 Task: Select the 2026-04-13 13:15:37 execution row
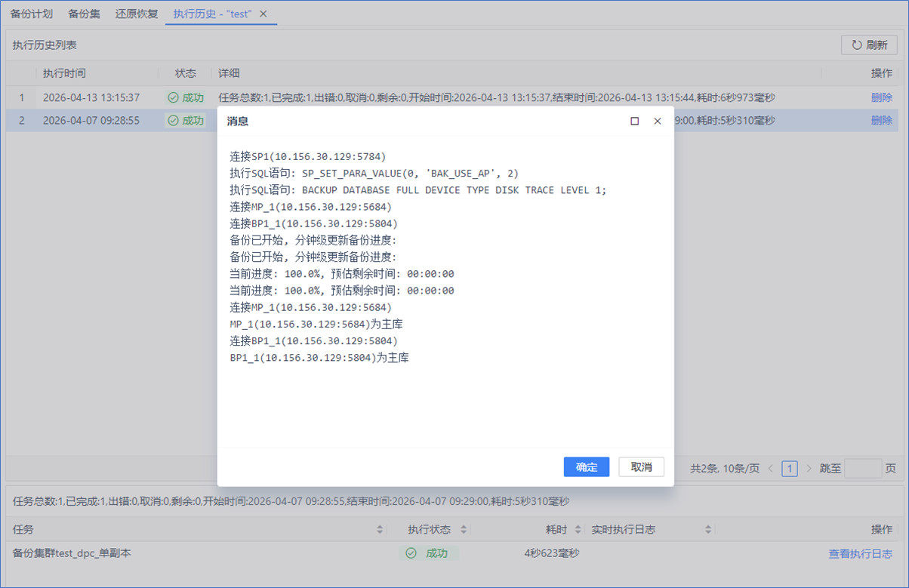click(x=451, y=98)
